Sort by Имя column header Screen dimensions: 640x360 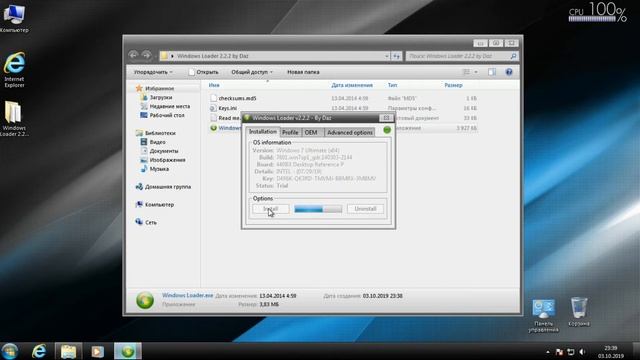point(214,85)
